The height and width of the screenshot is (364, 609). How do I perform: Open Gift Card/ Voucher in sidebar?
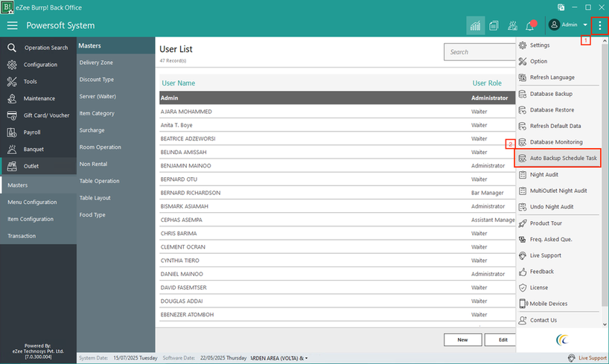click(x=46, y=115)
